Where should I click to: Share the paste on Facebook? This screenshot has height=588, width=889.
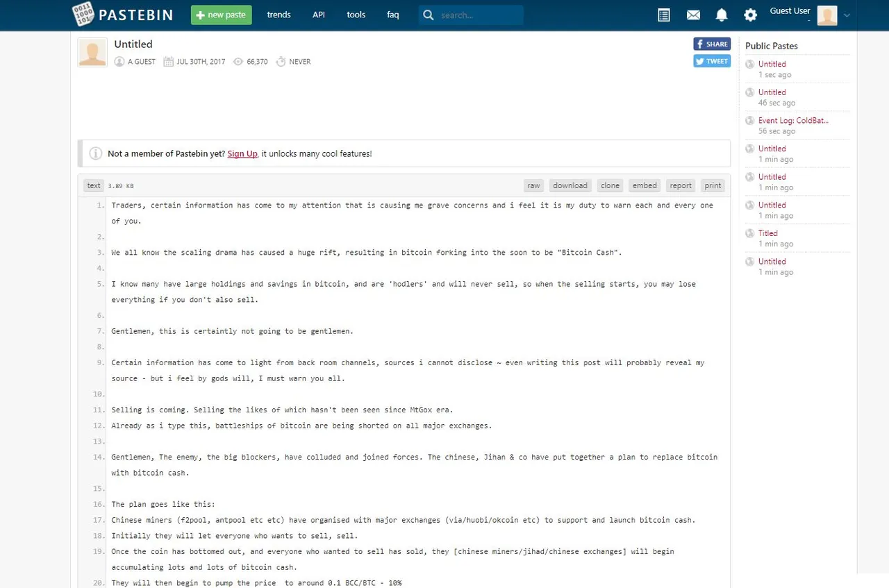pos(712,44)
